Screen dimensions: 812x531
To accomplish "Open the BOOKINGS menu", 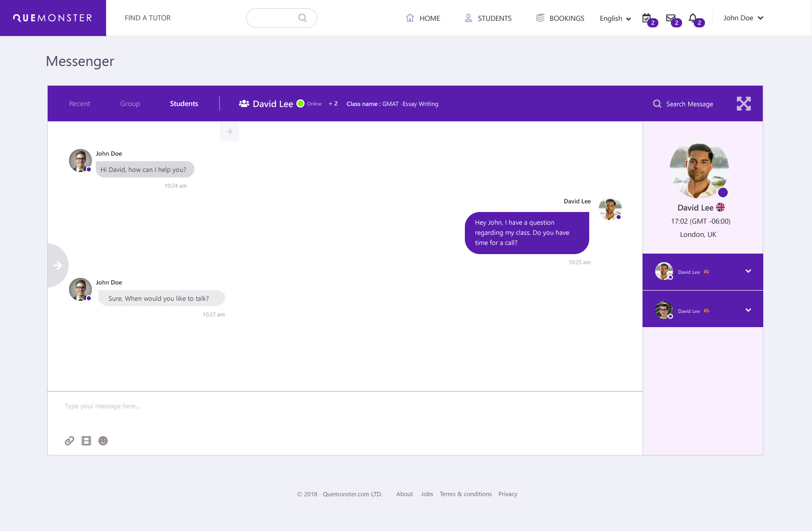I will 566,18.
